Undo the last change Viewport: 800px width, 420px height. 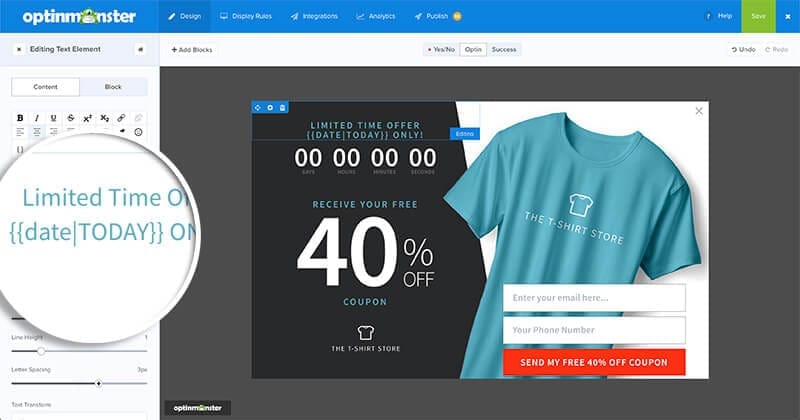coord(743,49)
